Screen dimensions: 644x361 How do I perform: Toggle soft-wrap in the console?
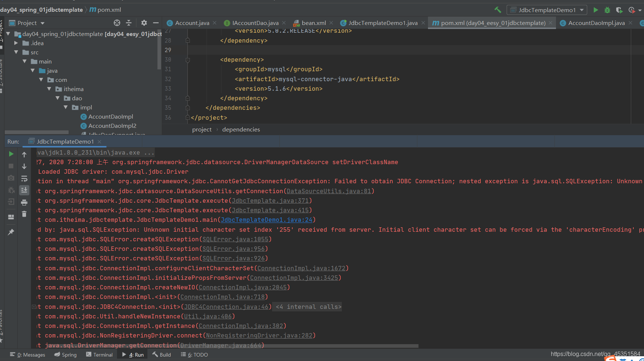[24, 178]
